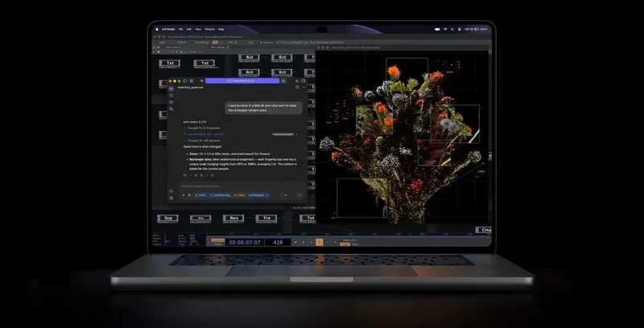Click the frame number field 428
This screenshot has height=328, width=644.
(278, 242)
